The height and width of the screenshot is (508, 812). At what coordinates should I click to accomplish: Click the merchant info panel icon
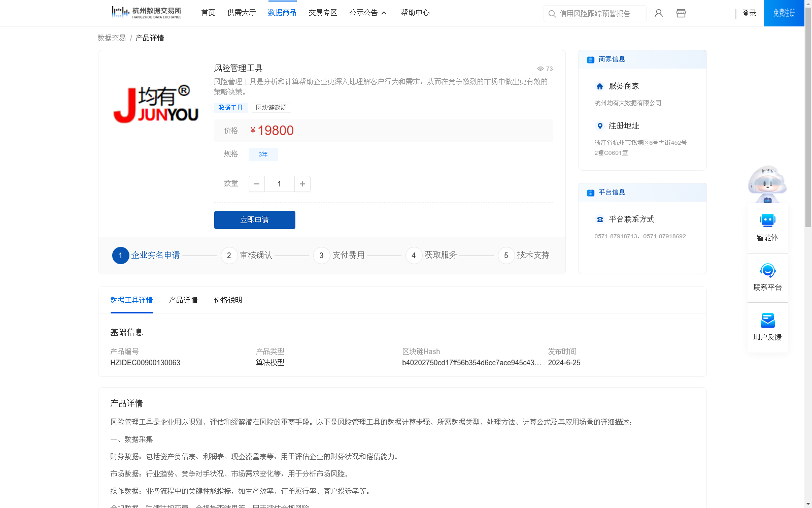(591, 59)
